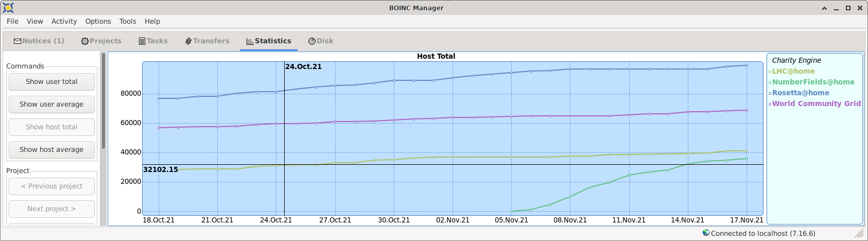Open the Help menu
The image size is (868, 241).
point(152,21)
